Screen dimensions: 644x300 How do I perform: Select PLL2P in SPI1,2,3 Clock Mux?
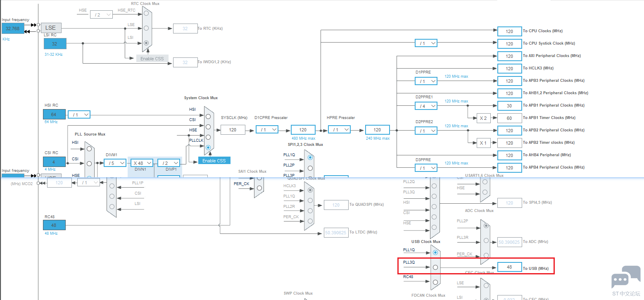(x=310, y=168)
